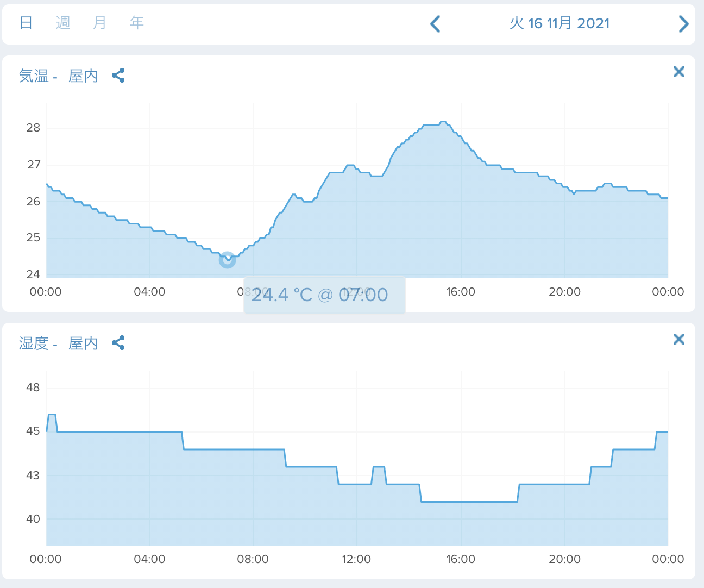Screen dimensions: 704x588
Task: Open the date picker showing 火 16 11月 2021
Action: [x=560, y=23]
